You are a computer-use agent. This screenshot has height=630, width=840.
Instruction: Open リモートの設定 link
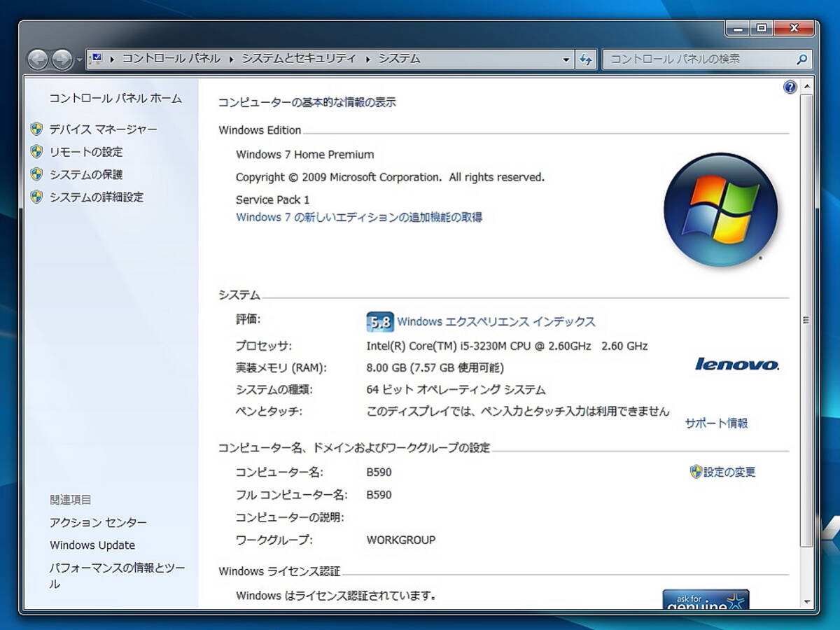86,152
